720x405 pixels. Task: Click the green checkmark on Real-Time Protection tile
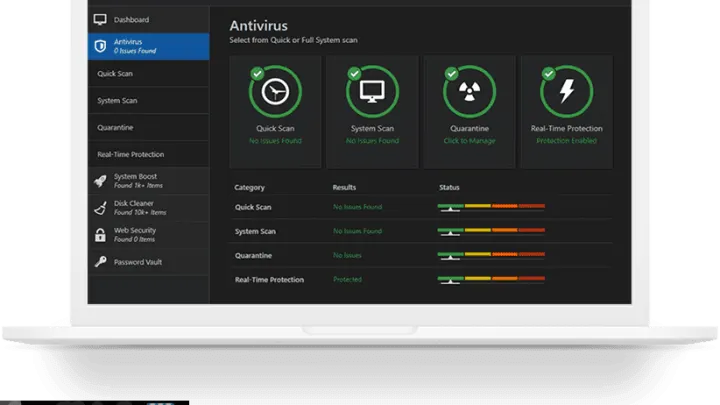[548, 73]
